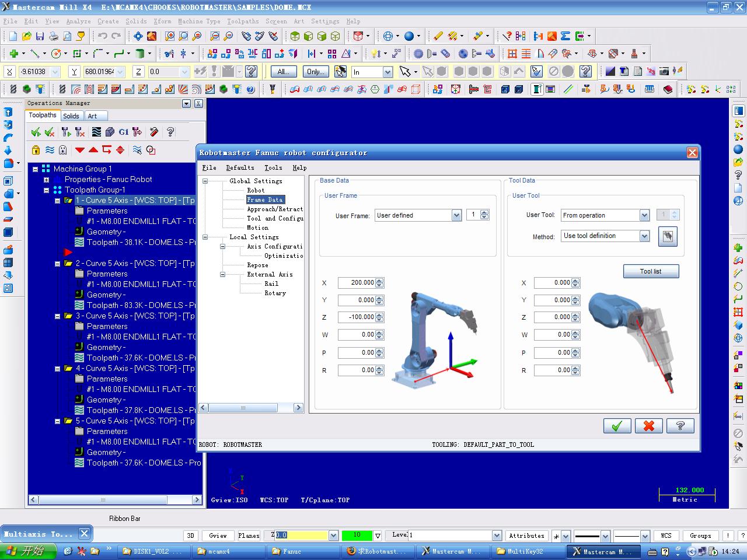Select Motion in the settings tree

257,228
